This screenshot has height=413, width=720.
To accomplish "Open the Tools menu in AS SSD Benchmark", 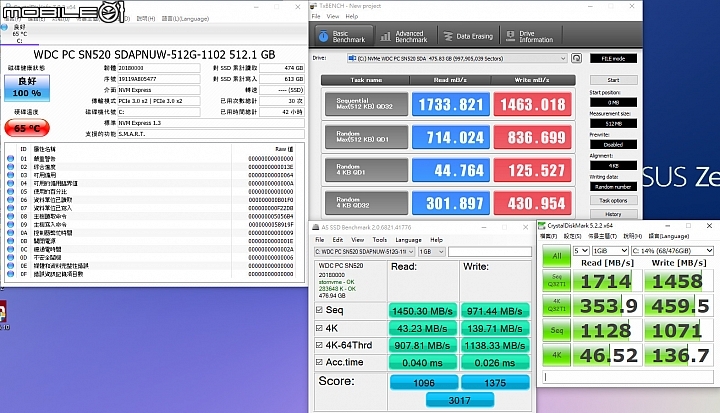I will click(380, 240).
